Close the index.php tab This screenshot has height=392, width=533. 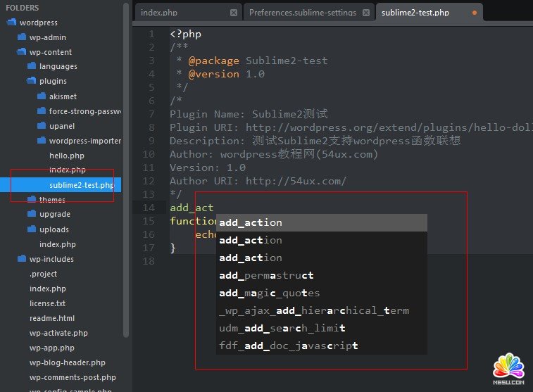(x=234, y=13)
